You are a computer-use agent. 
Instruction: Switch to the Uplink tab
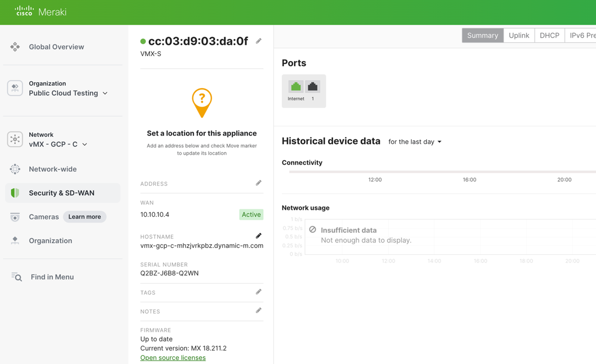pos(519,35)
